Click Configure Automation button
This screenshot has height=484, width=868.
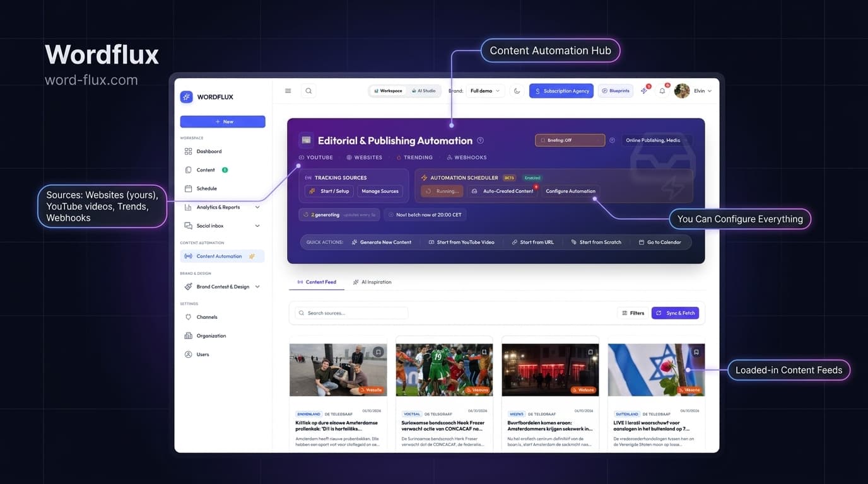pos(570,191)
